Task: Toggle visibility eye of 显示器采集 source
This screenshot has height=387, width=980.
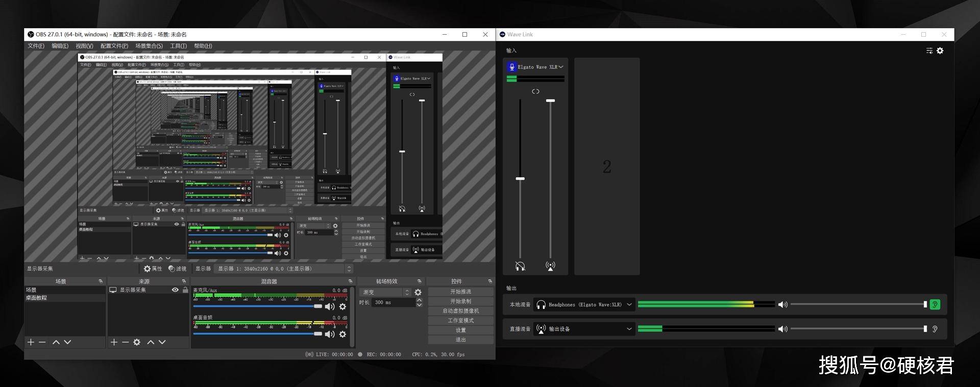Action: [175, 290]
